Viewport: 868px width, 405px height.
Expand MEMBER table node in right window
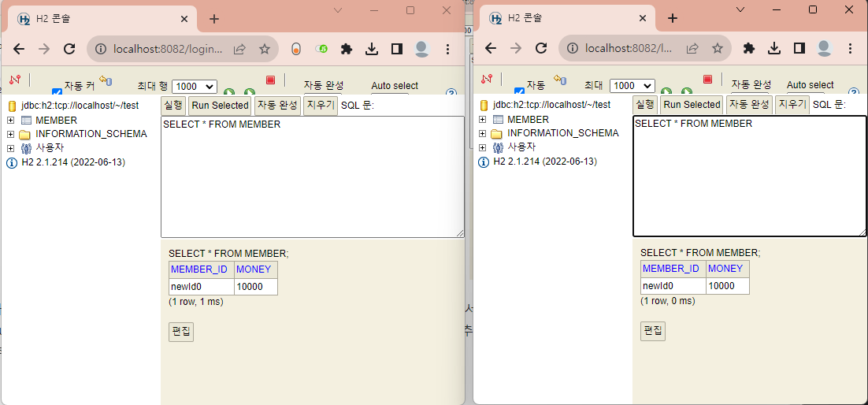pyautogui.click(x=482, y=120)
